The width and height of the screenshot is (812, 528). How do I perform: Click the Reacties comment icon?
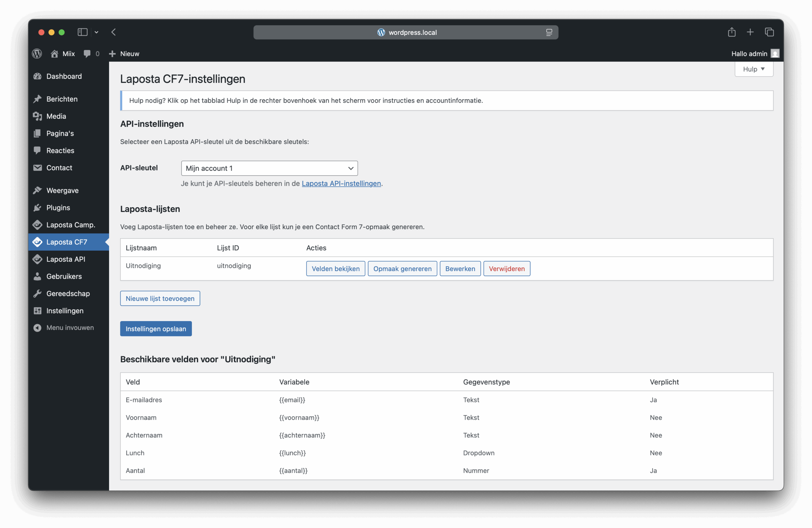click(37, 150)
